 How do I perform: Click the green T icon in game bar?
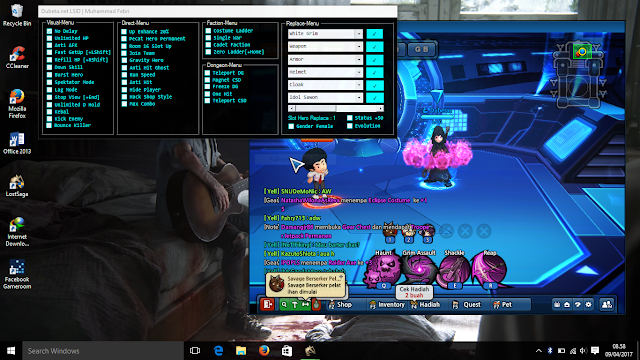click(294, 304)
